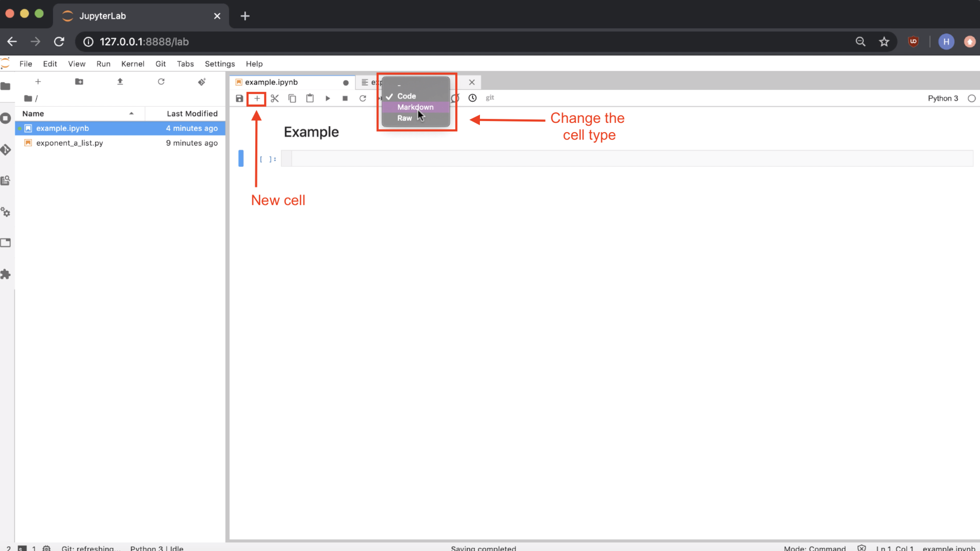Open the Extension Manager puzzle-piece icon
Image resolution: width=980 pixels, height=551 pixels.
tap(6, 274)
